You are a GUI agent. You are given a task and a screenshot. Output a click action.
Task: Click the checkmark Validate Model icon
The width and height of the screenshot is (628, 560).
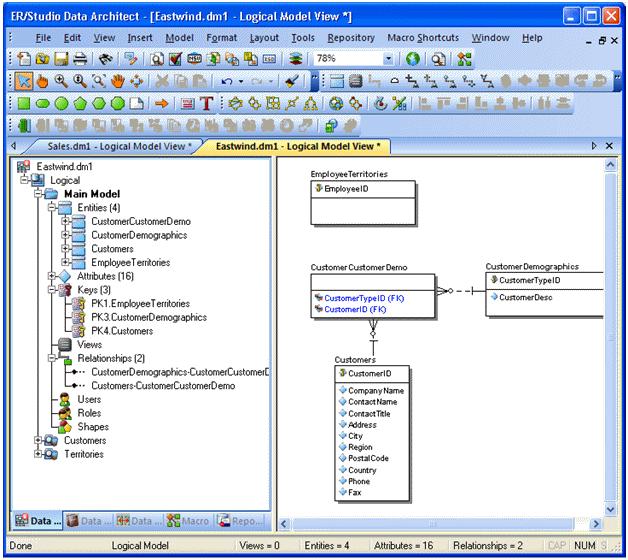tap(175, 59)
